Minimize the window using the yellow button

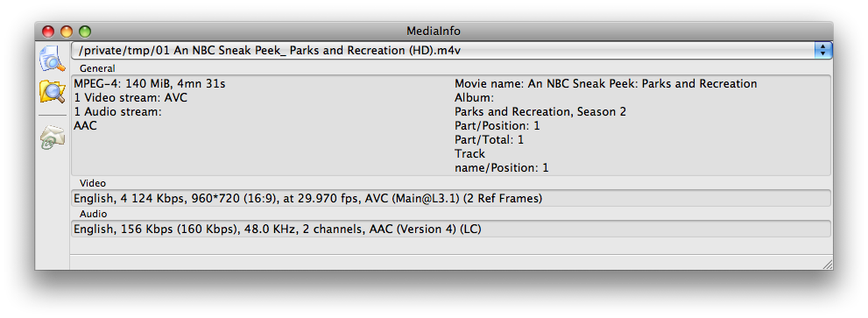[x=67, y=32]
